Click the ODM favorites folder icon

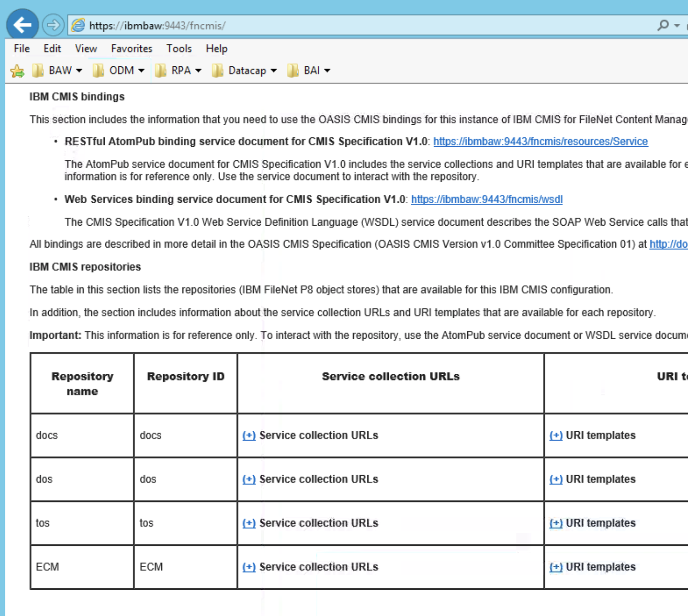coord(98,71)
